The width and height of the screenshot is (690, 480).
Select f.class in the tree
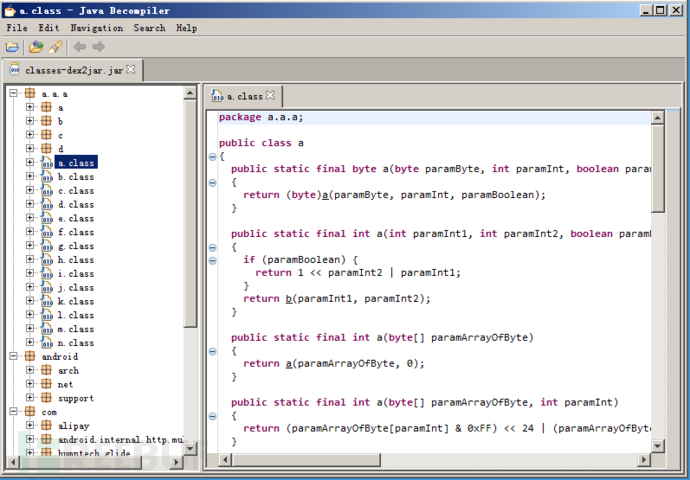(76, 232)
